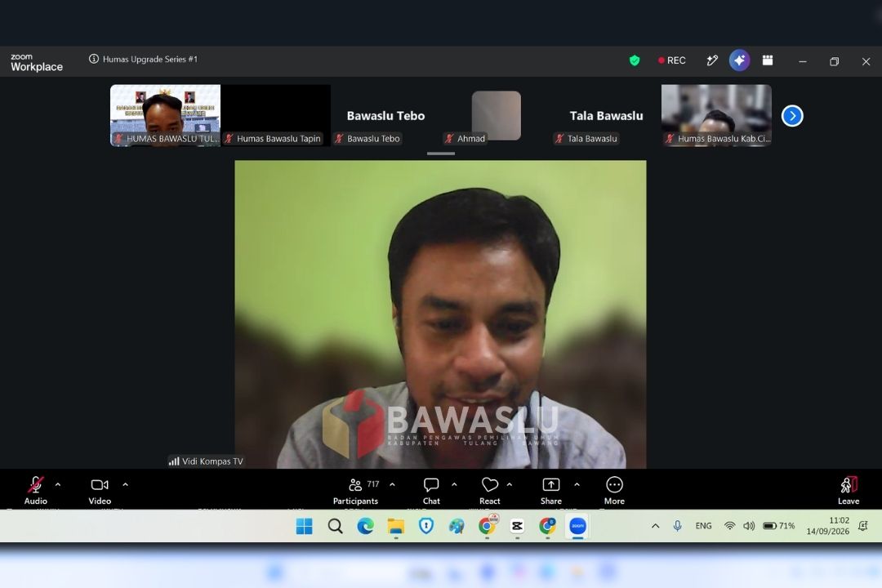Click the green encryption shield icon

(635, 60)
